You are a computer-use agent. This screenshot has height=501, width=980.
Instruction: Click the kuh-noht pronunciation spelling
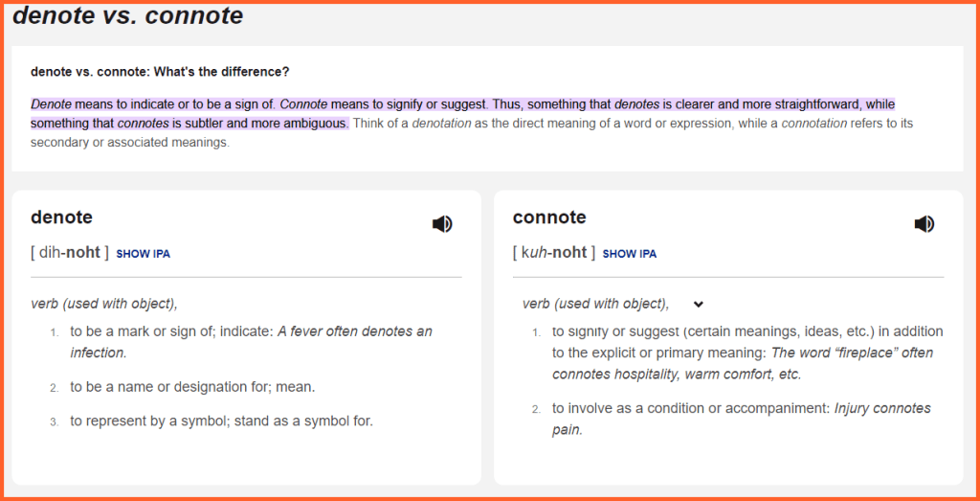click(554, 253)
